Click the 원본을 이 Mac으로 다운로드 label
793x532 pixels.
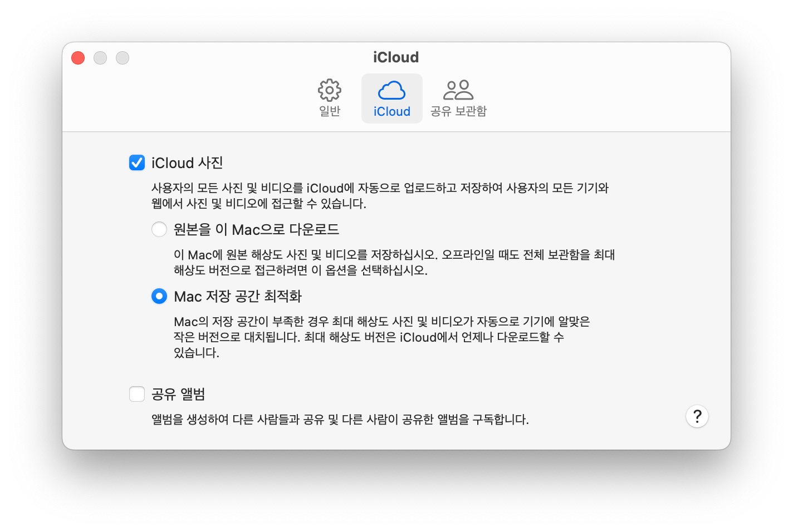tap(256, 229)
